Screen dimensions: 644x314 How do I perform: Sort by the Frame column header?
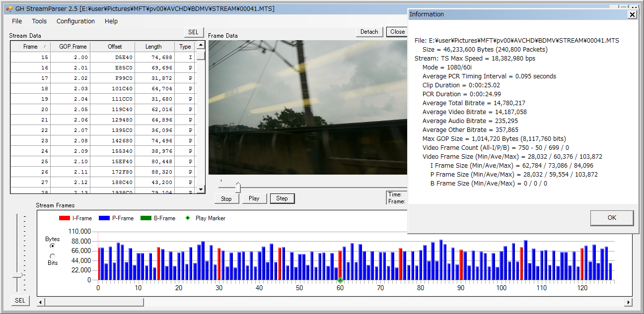click(30, 47)
